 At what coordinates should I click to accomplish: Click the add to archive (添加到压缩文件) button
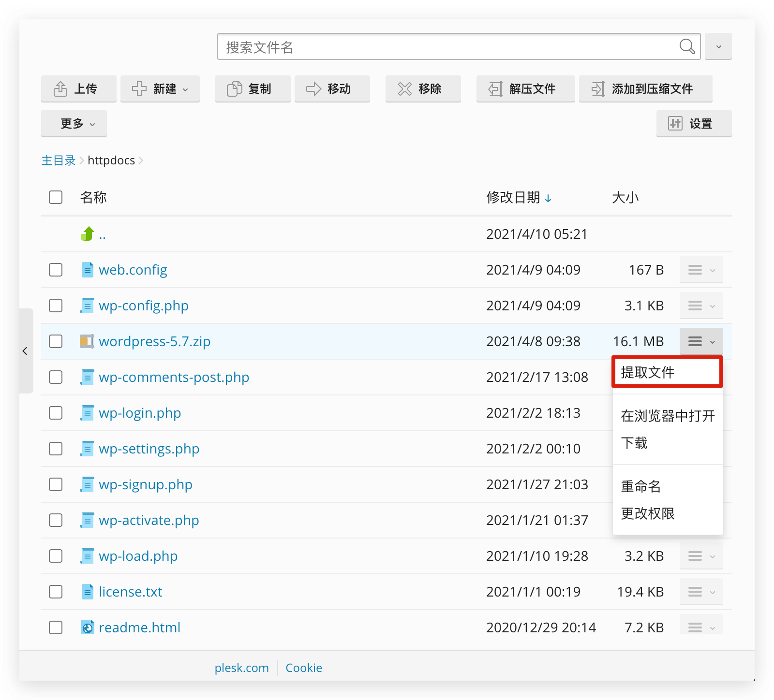[645, 89]
